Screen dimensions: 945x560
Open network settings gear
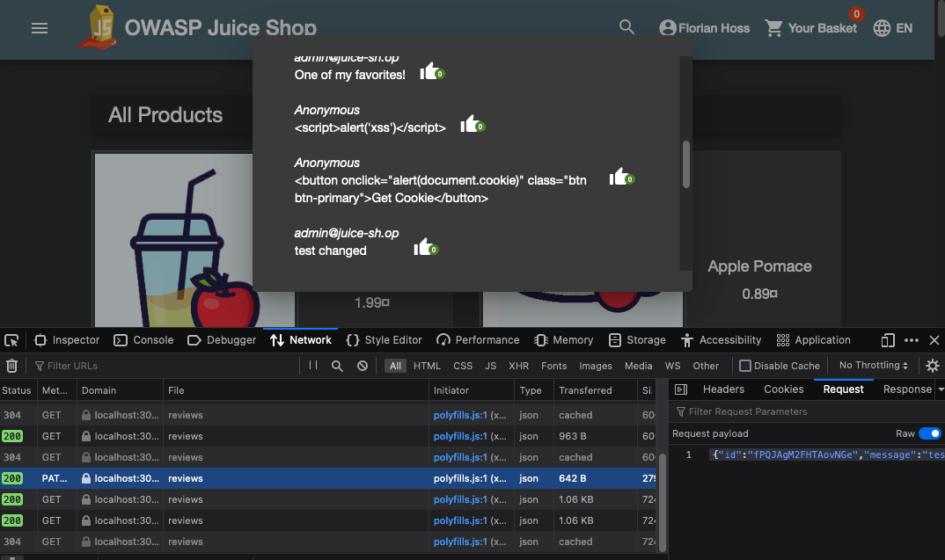point(933,366)
